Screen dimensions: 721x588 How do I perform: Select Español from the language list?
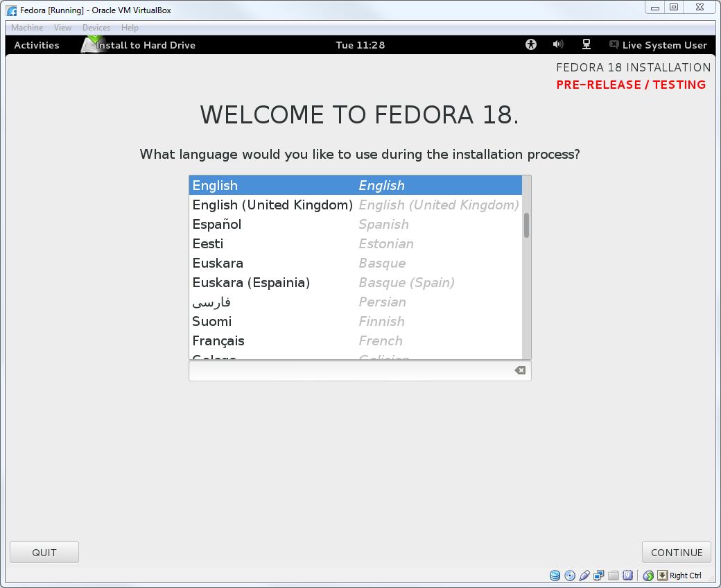(x=356, y=224)
